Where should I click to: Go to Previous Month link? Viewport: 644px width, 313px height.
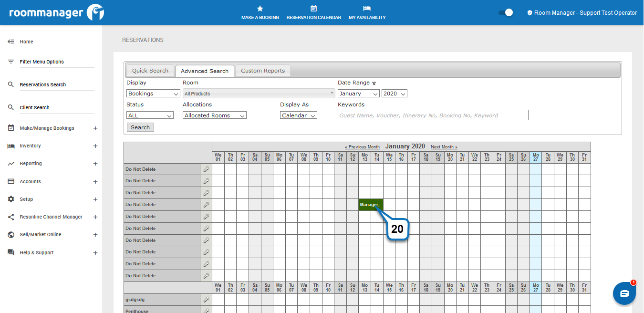[362, 147]
